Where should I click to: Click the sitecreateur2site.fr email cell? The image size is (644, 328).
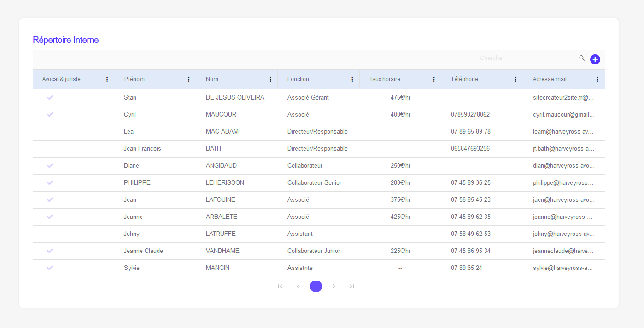(563, 98)
